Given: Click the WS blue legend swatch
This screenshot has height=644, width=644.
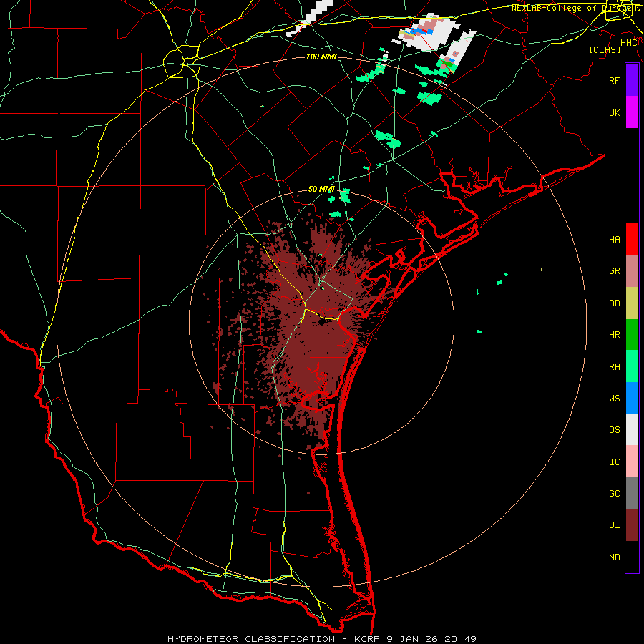Looking at the screenshot, I should click(632, 398).
